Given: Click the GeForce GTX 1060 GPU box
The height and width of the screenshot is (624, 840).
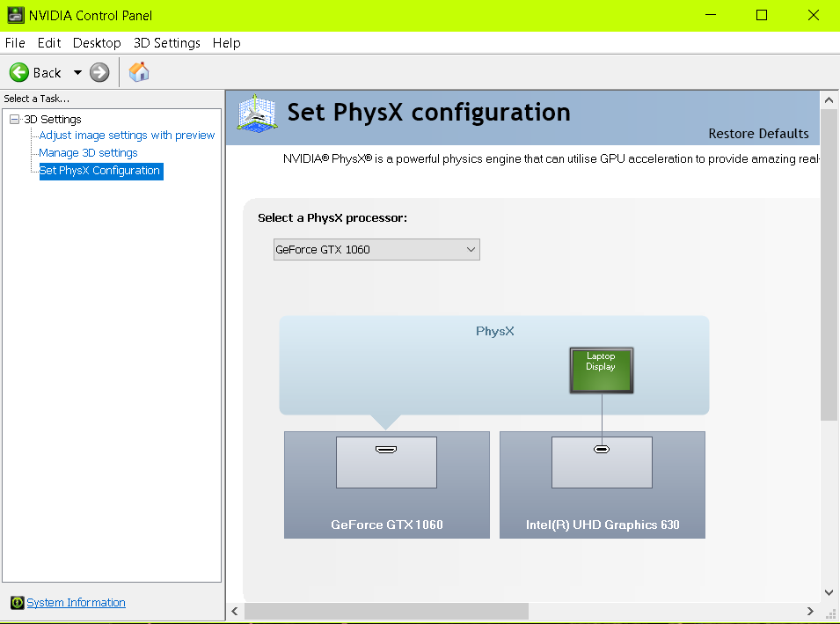Looking at the screenshot, I should [387, 485].
